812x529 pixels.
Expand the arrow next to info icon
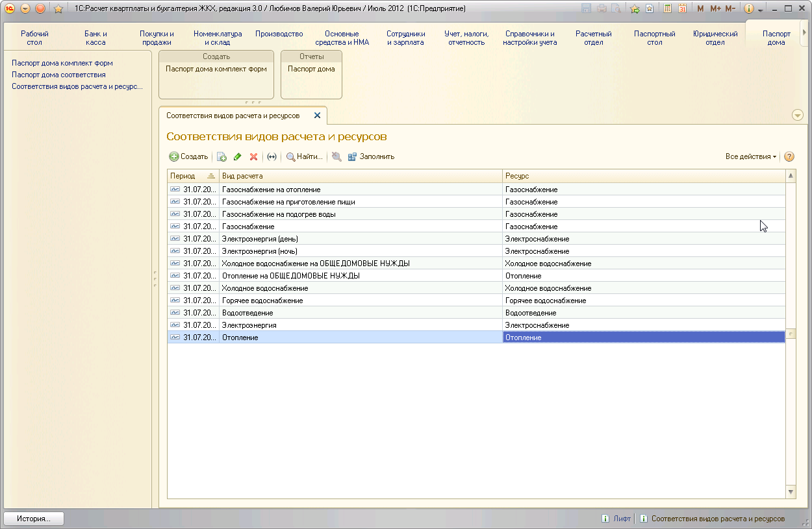click(760, 10)
